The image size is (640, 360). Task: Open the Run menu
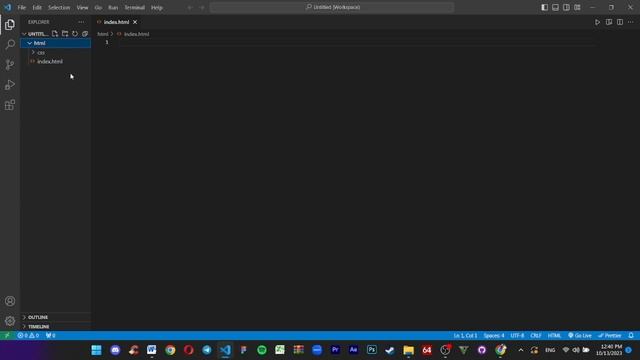(113, 7)
